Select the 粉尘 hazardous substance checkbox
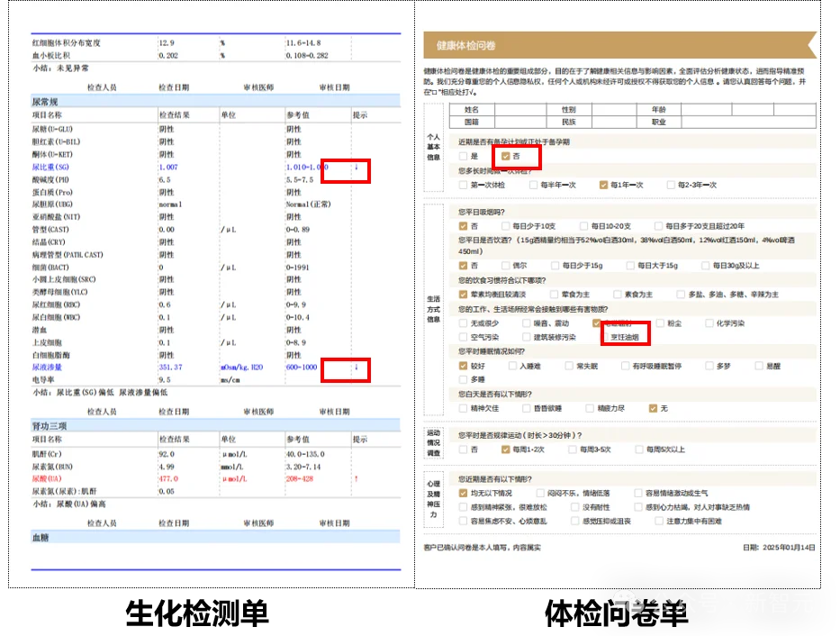The image size is (840, 636). [x=658, y=323]
